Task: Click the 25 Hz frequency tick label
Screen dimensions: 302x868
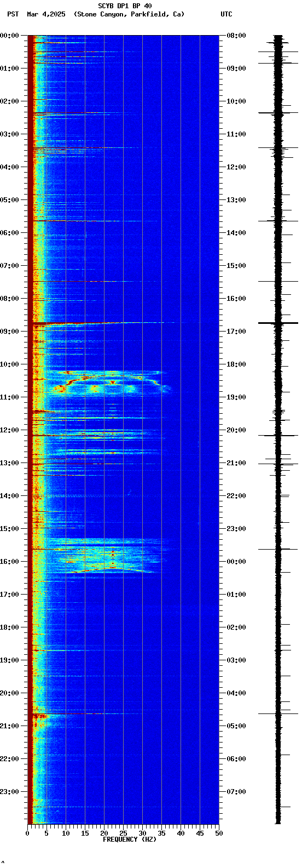Action: point(123,833)
